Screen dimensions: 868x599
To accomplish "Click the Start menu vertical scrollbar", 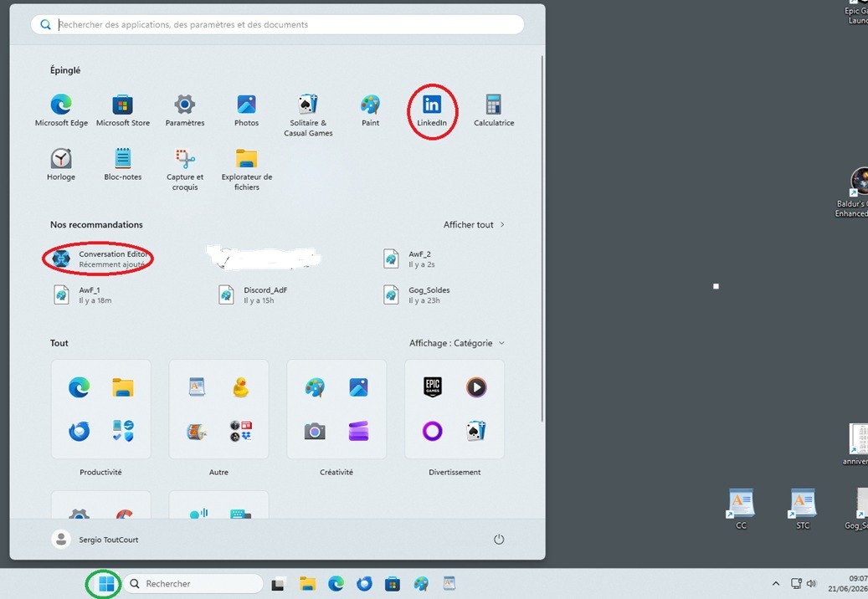I will tap(542, 238).
